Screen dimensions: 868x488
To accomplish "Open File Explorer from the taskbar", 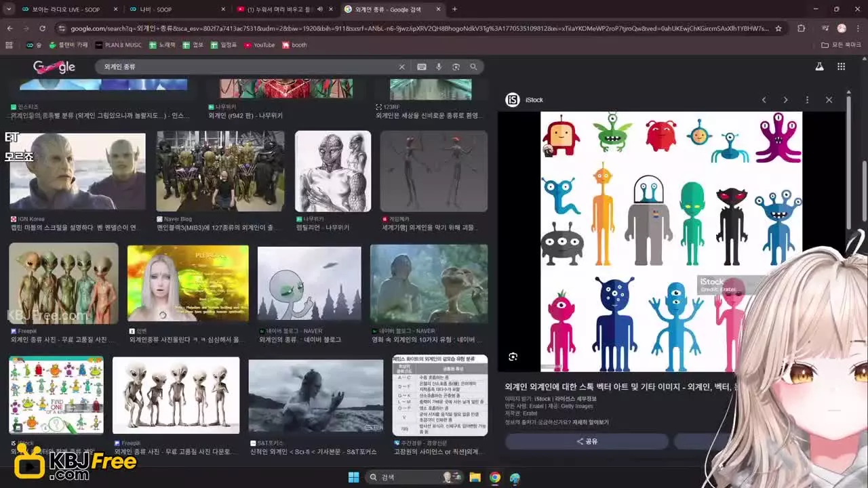I will pyautogui.click(x=475, y=477).
